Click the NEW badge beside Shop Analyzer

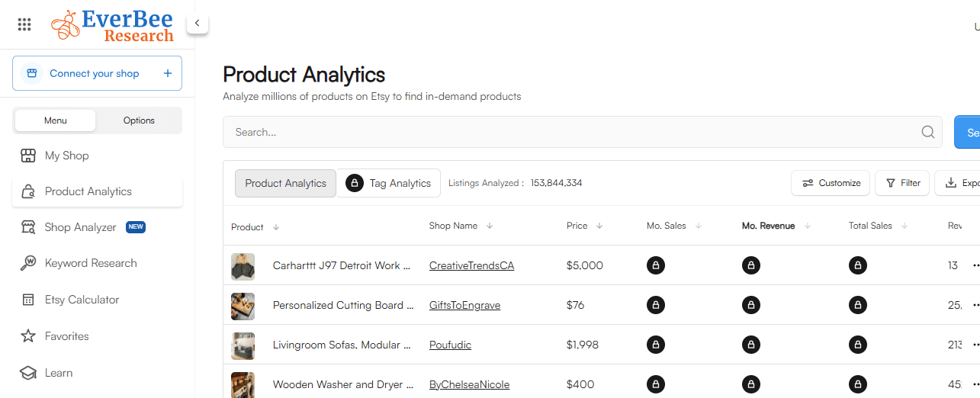tap(136, 227)
